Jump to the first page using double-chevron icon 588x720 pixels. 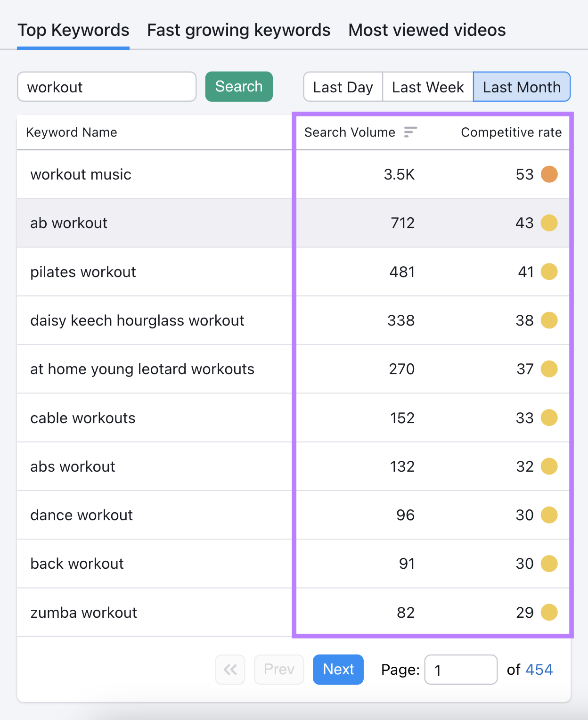(230, 669)
